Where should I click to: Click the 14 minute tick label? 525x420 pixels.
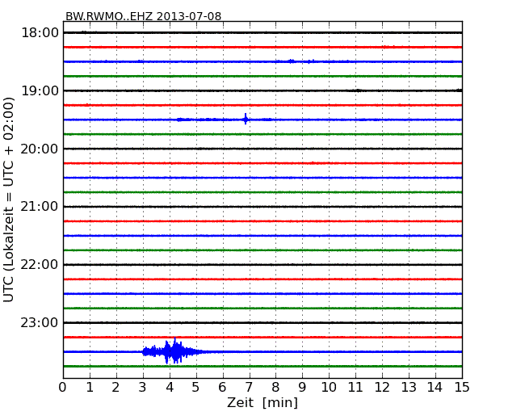[435, 388]
